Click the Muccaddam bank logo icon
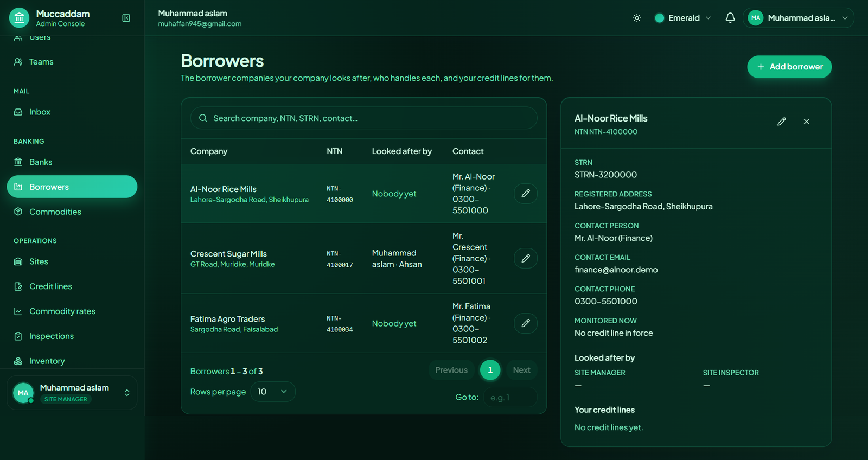The image size is (868, 460). pyautogui.click(x=20, y=18)
